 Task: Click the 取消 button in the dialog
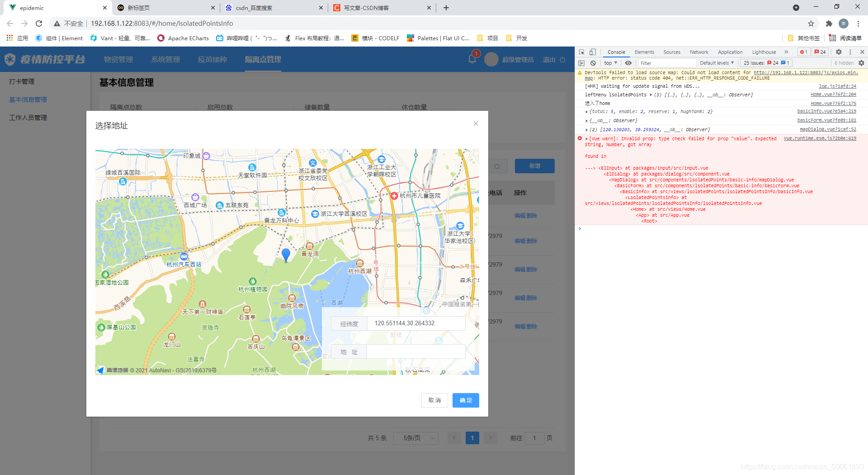coord(434,400)
